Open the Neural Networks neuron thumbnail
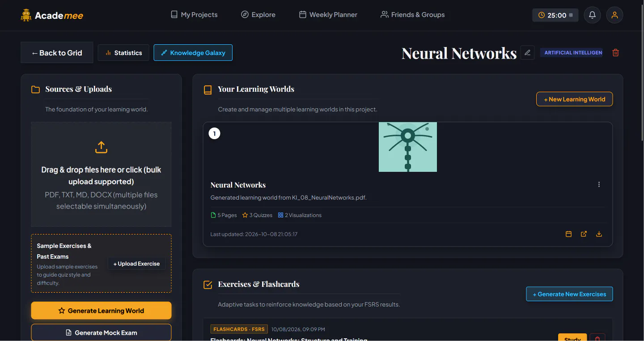644x341 pixels. tap(408, 147)
